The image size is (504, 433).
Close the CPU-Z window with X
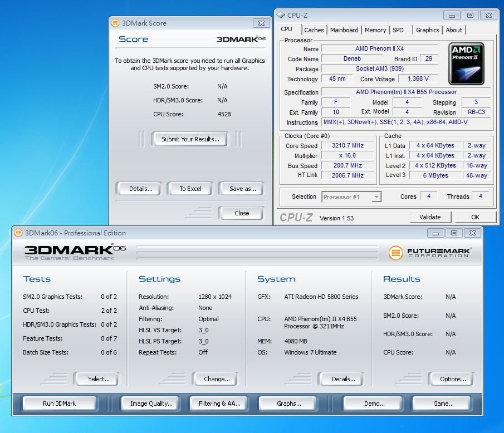tap(488, 16)
